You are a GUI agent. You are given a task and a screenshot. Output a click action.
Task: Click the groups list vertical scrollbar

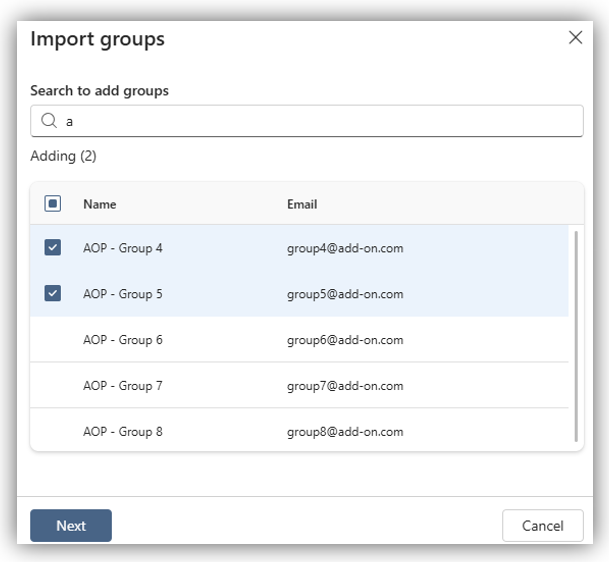click(x=576, y=335)
